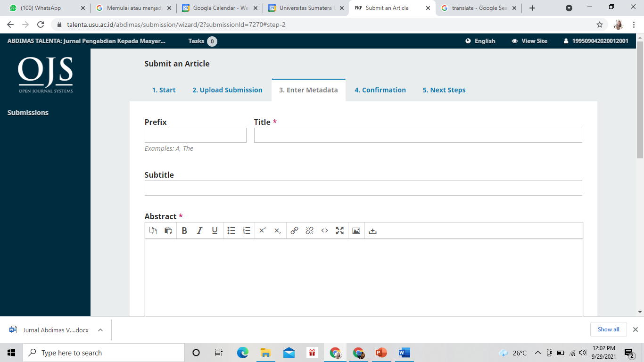Go to the 5. Next Steps tab
The image size is (644, 362).
[444, 90]
